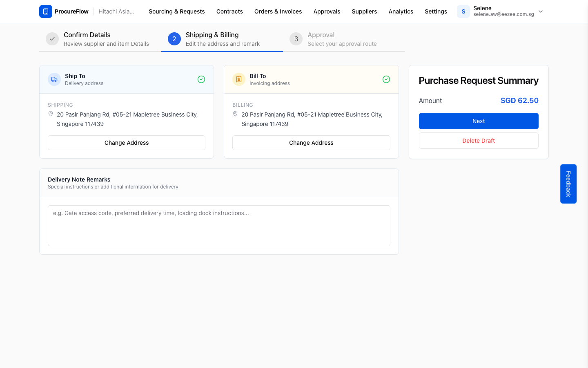
Task: Open Orders & Invoices menu
Action: point(278,11)
